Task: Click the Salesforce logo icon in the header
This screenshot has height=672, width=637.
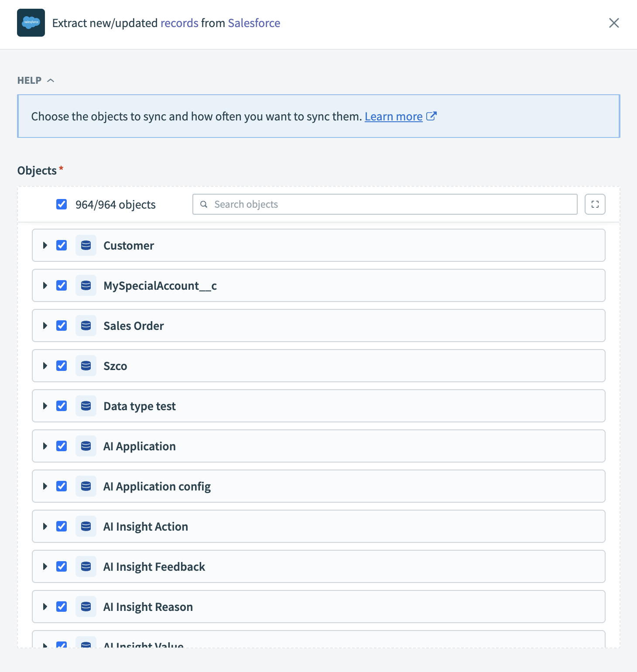Action: [x=31, y=23]
